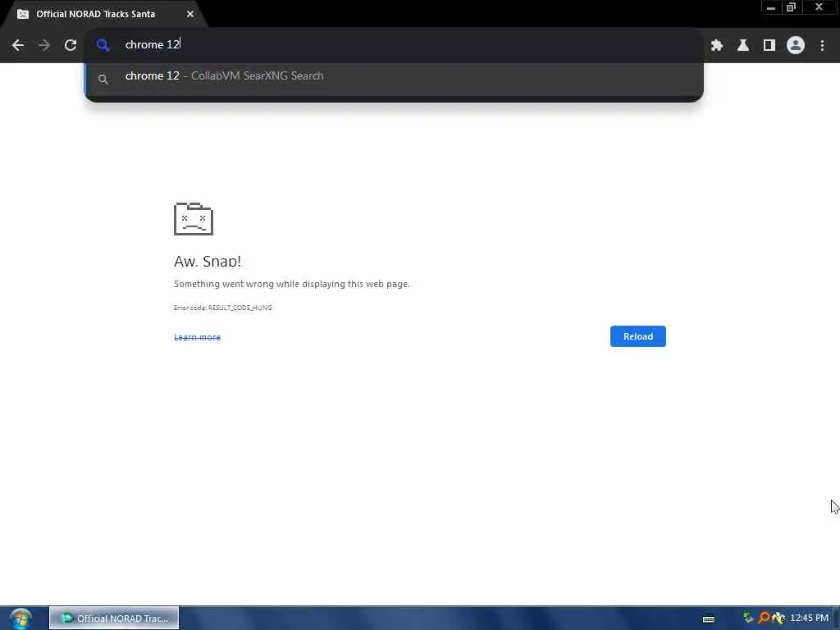Click the magnifier icon inside the address bar
The height and width of the screenshot is (630, 840).
tap(103, 45)
